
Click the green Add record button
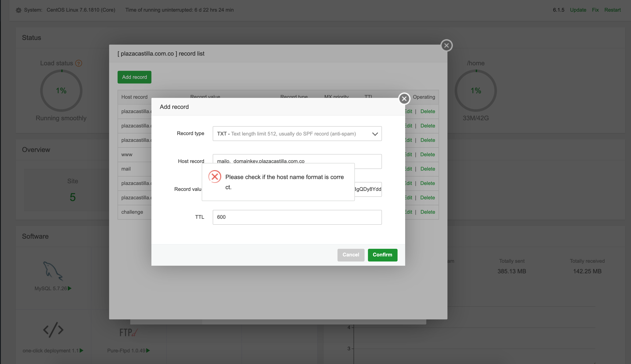(x=134, y=77)
